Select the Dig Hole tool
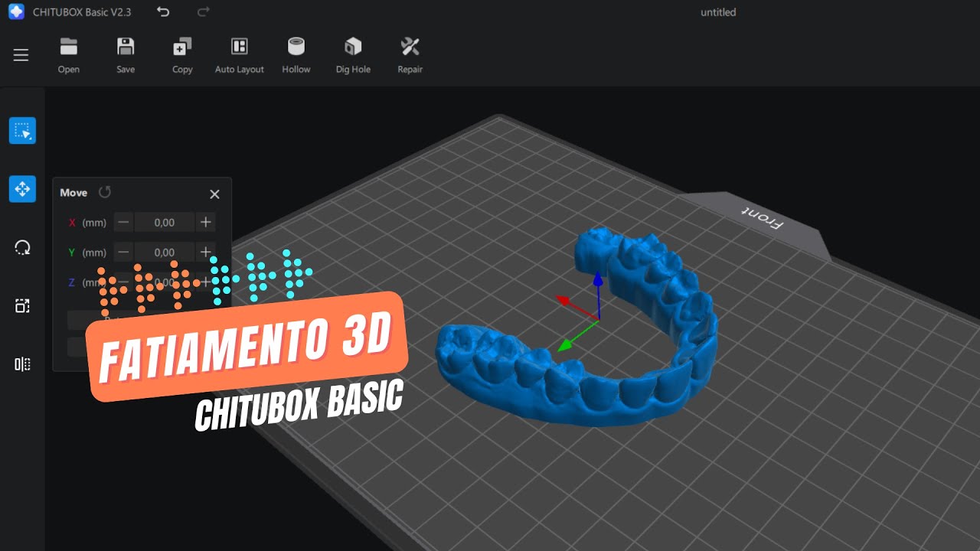980x551 pixels. click(353, 55)
